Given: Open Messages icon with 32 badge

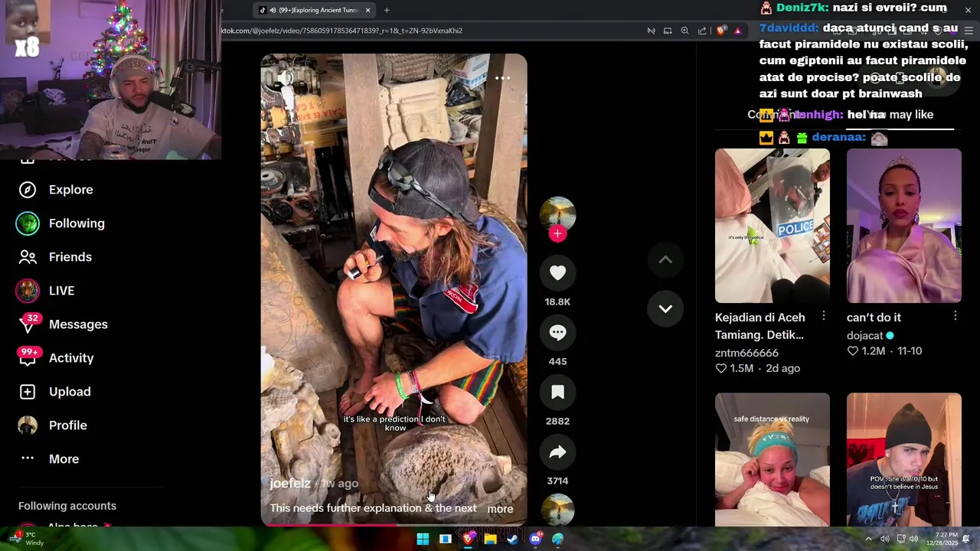Looking at the screenshot, I should (28, 324).
